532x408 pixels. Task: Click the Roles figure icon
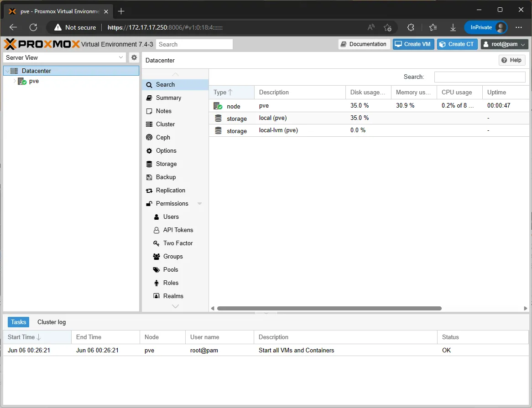click(156, 283)
